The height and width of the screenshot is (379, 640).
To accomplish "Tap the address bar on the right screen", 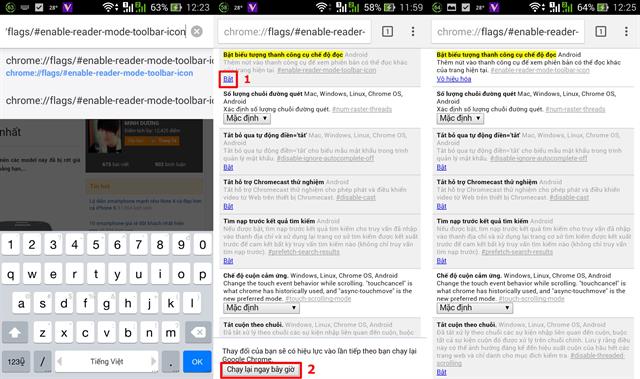I will click(x=508, y=31).
